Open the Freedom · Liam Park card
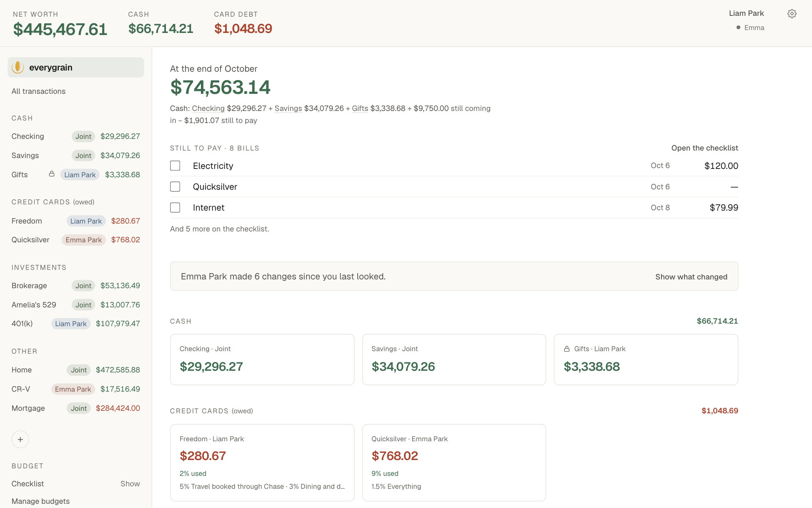Viewport: 812px width, 508px height. click(262, 463)
